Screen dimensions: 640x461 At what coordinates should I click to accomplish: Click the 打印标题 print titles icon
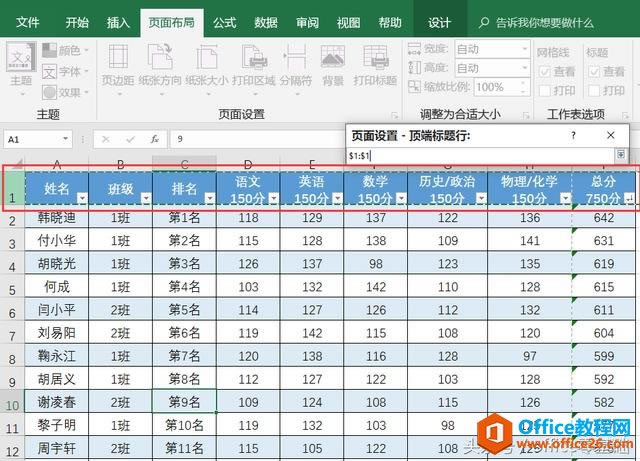pyautogui.click(x=376, y=65)
